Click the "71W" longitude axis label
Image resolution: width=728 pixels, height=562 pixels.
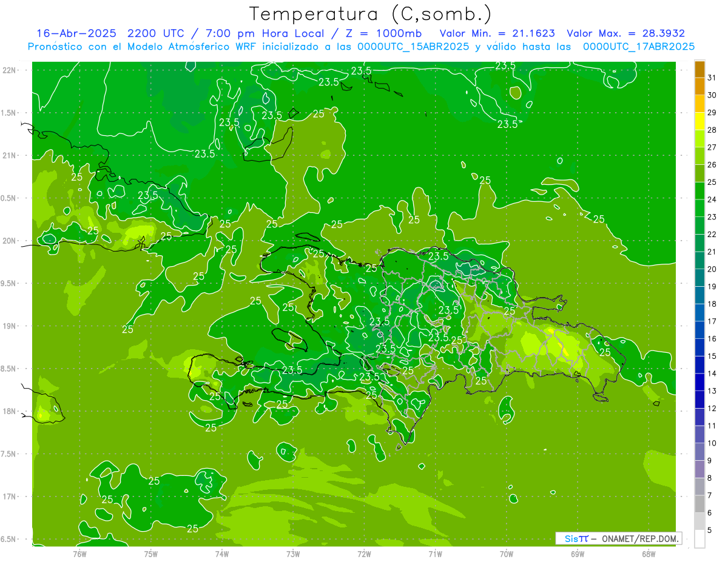pyautogui.click(x=435, y=554)
